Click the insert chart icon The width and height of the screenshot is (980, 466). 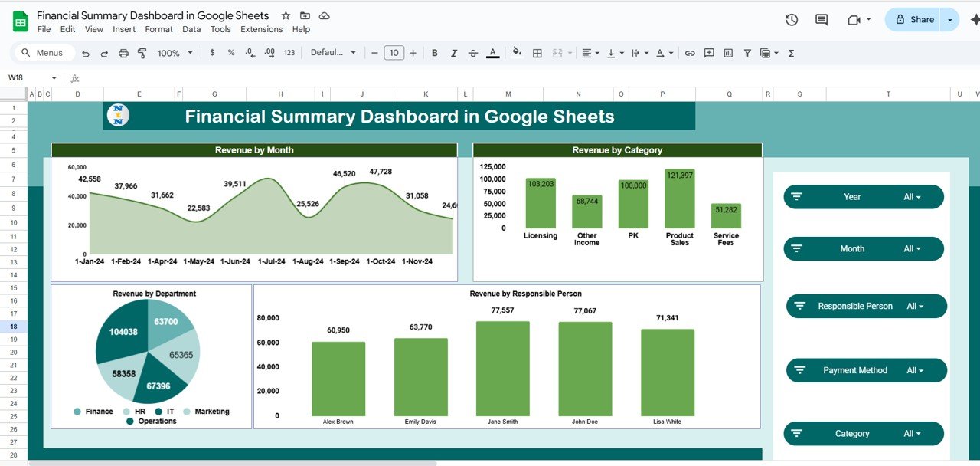click(728, 54)
